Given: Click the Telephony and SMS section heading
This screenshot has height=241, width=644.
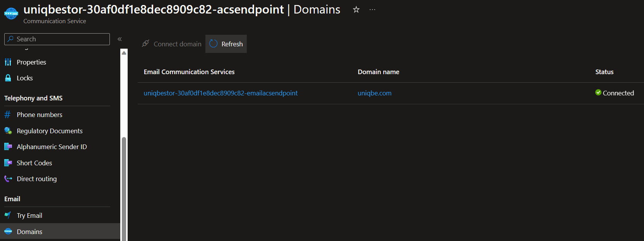Looking at the screenshot, I should point(33,98).
